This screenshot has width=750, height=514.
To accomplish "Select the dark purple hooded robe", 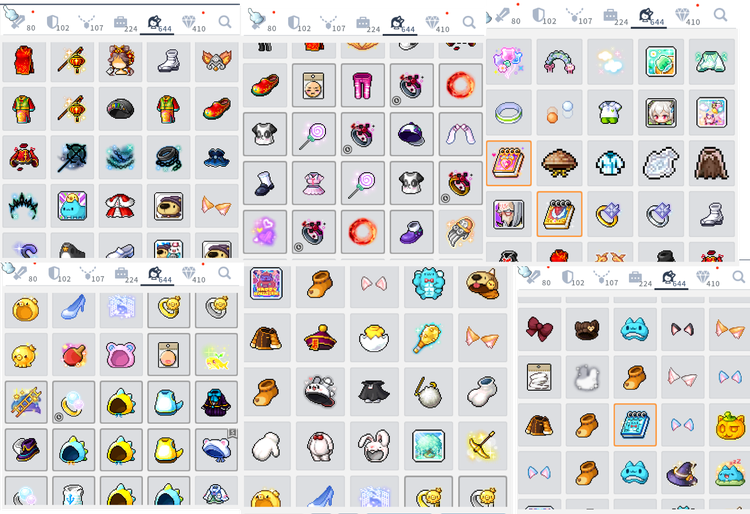I will [217, 402].
